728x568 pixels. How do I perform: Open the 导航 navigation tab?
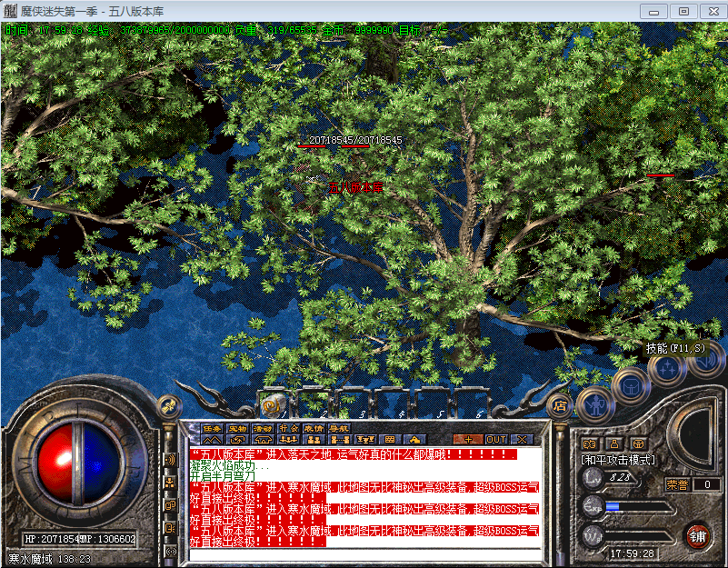click(338, 428)
